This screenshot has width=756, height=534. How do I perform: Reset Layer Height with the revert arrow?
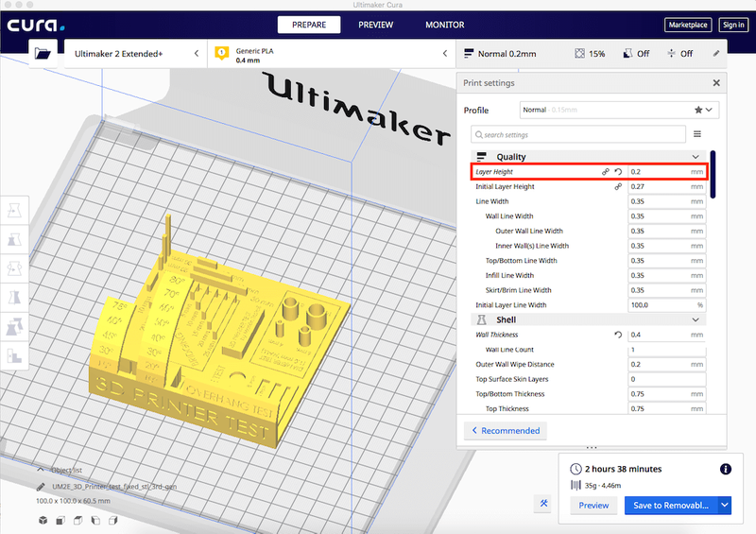[x=618, y=172]
